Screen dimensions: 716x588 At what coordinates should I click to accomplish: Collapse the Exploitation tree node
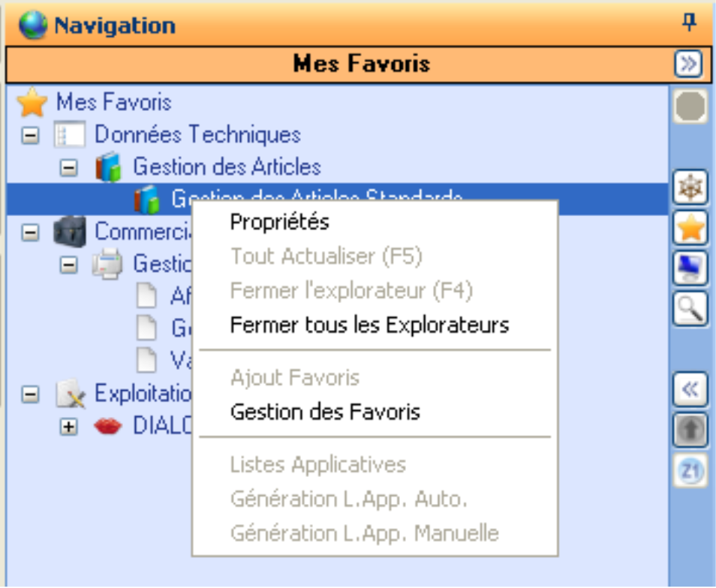[30, 394]
